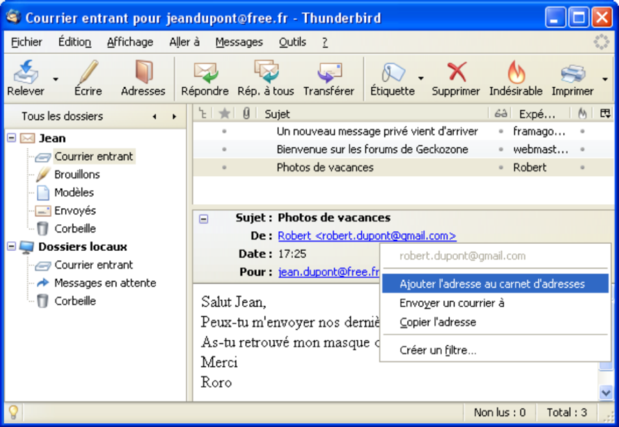
Task: Choose Créer un filtre in context menu
Action: point(438,350)
